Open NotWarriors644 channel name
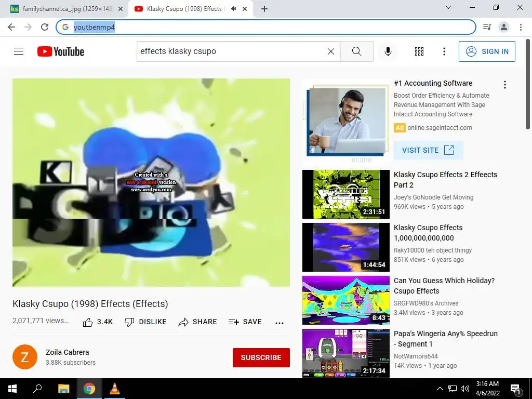This screenshot has height=399, width=532. coord(416,356)
